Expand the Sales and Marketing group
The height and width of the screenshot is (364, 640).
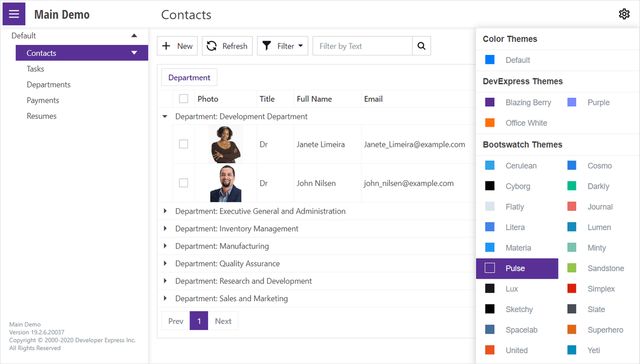(165, 299)
